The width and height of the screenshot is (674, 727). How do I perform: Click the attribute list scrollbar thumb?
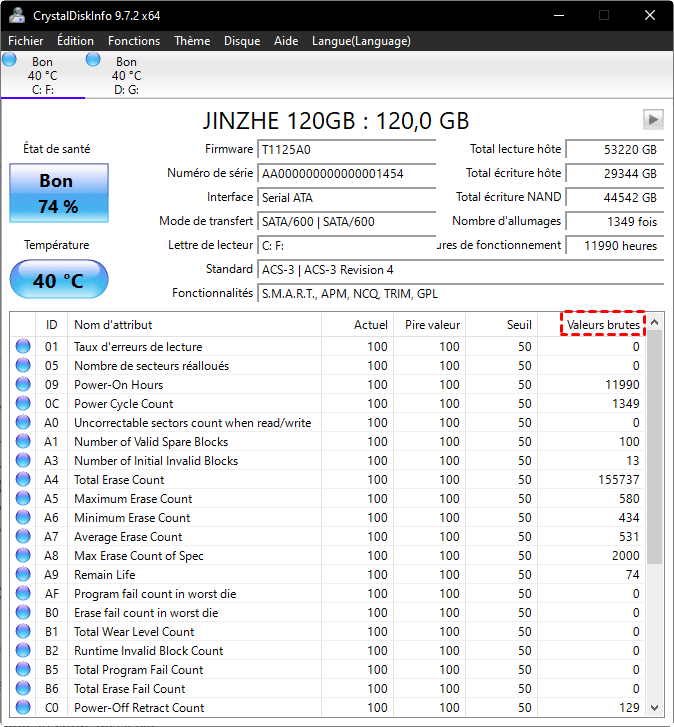pos(655,447)
